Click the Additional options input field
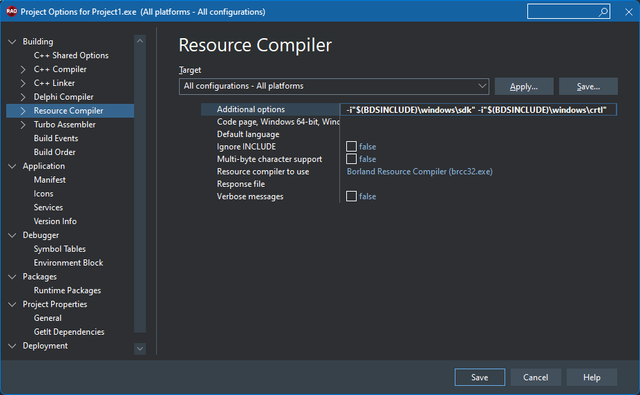The width and height of the screenshot is (640, 395). tap(478, 109)
